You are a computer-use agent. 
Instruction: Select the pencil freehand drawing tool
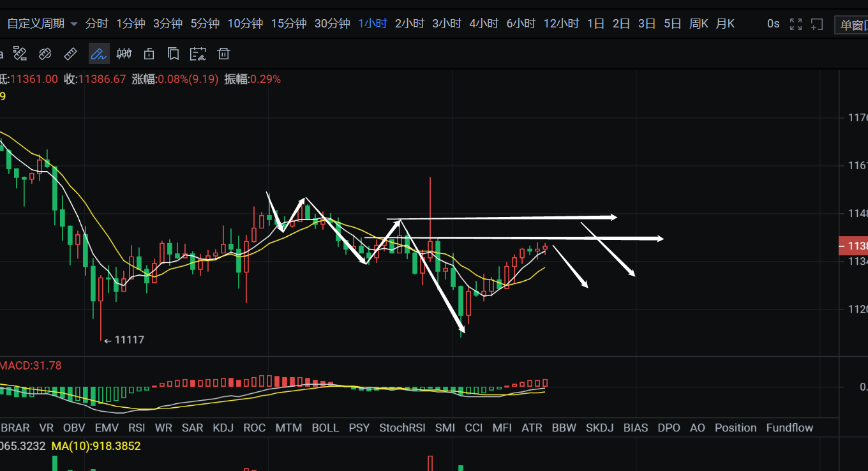pyautogui.click(x=98, y=54)
